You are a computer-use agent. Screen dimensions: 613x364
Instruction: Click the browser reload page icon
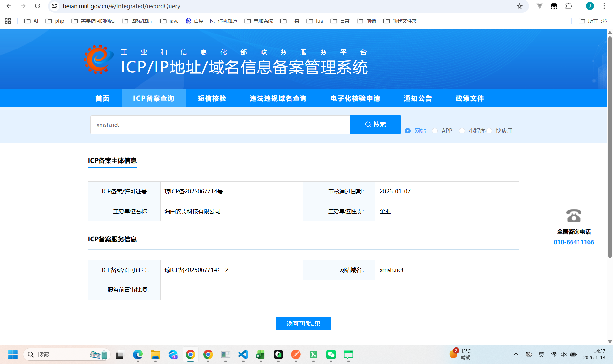(37, 6)
